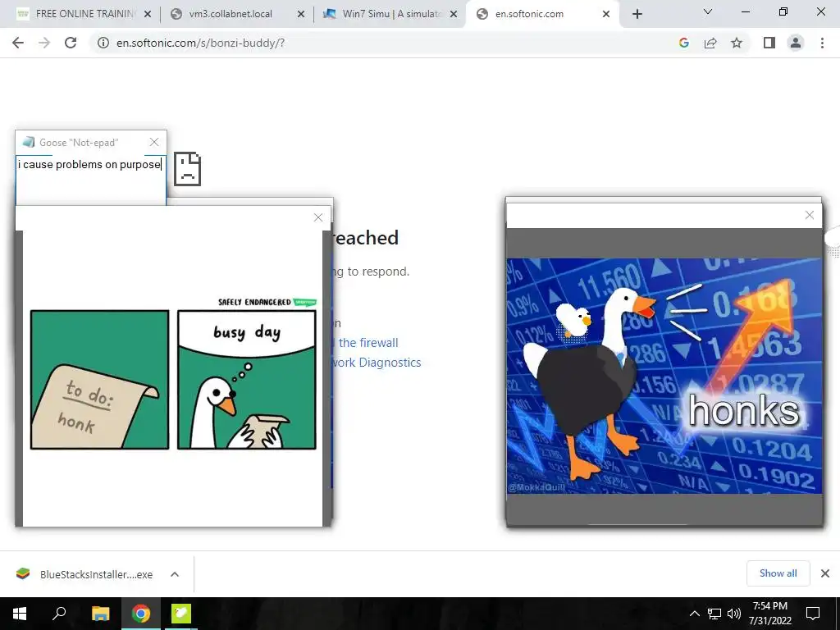Open a new tab with plus button
The width and height of the screenshot is (840, 630).
click(637, 14)
